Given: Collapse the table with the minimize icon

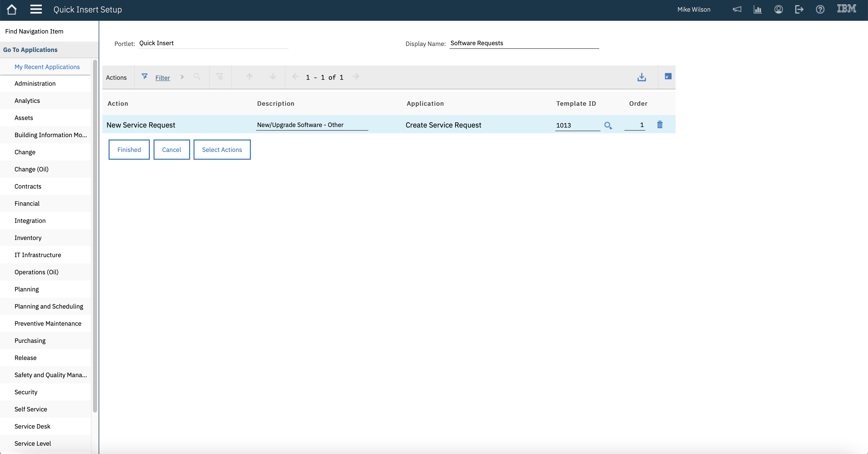Looking at the screenshot, I should [x=667, y=77].
